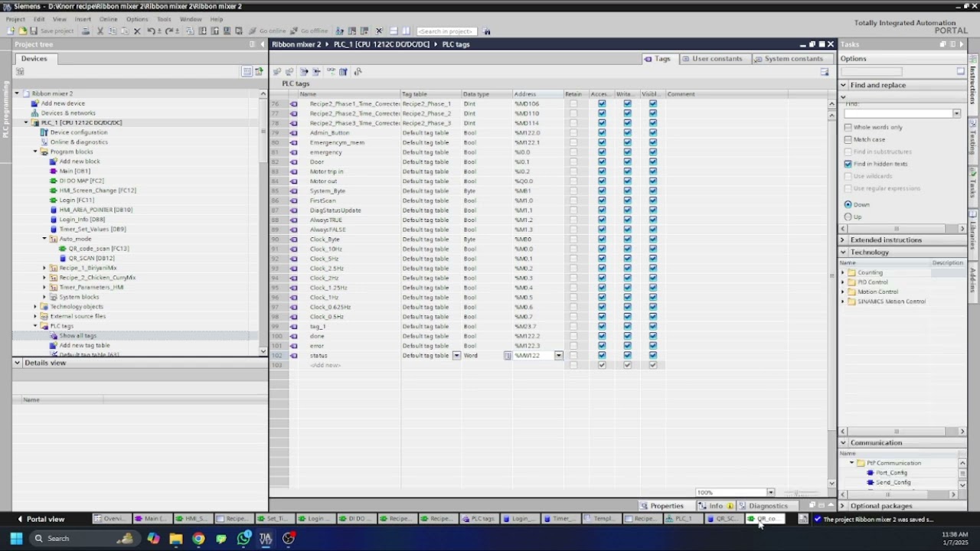The width and height of the screenshot is (980, 551).
Task: Open the Options menu
Action: (x=137, y=19)
